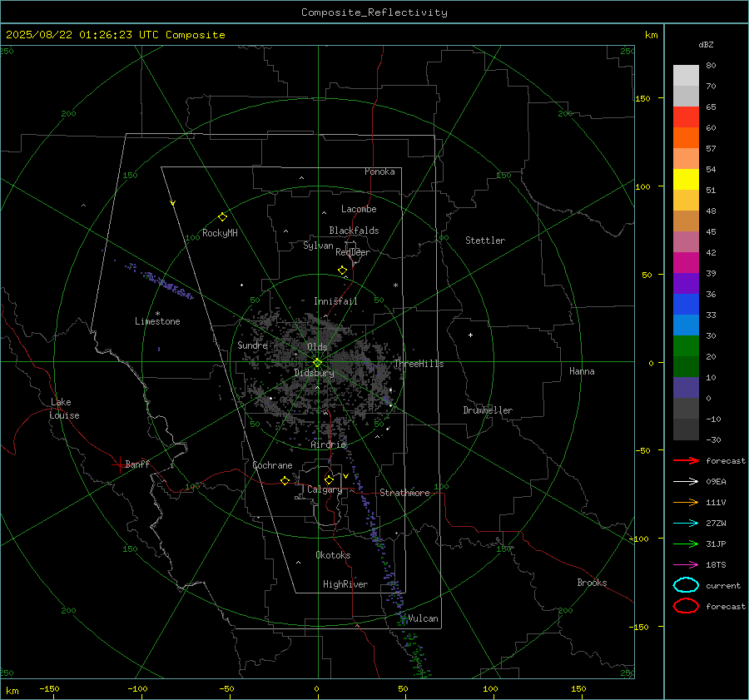Viewport: 749px width, 700px height.
Task: Select the Didsbury label
Action: point(314,373)
